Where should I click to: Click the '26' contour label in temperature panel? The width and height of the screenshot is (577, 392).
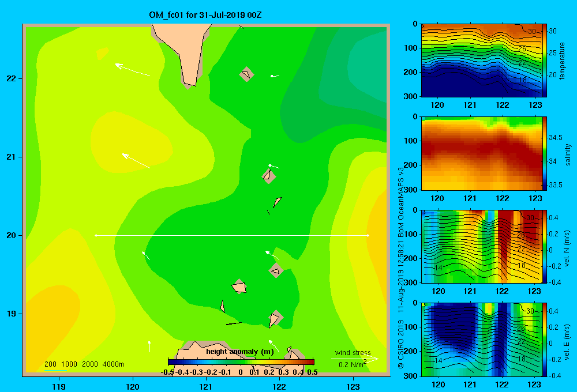(x=522, y=49)
